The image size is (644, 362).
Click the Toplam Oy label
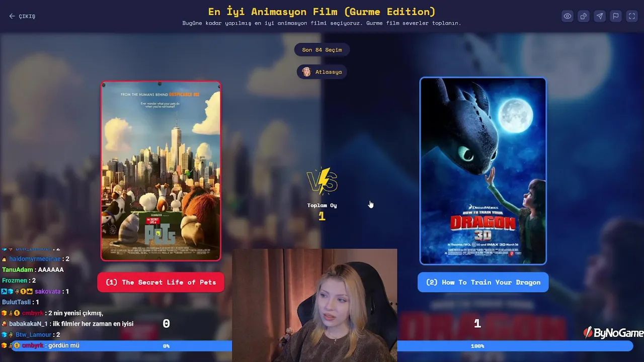322,205
